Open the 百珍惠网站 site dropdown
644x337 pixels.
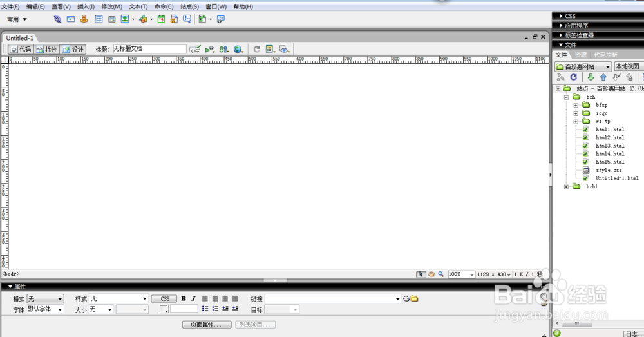coord(583,66)
